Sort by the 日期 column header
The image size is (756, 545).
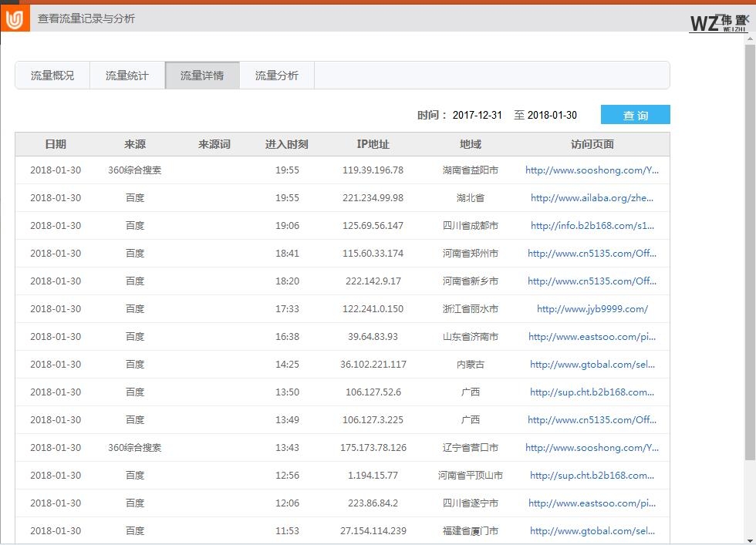[x=56, y=144]
